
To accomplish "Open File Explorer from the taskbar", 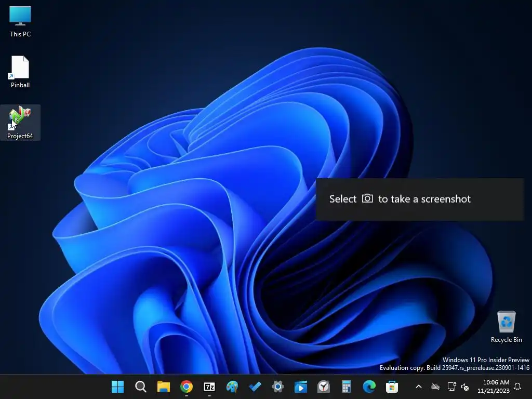I will tap(164, 387).
